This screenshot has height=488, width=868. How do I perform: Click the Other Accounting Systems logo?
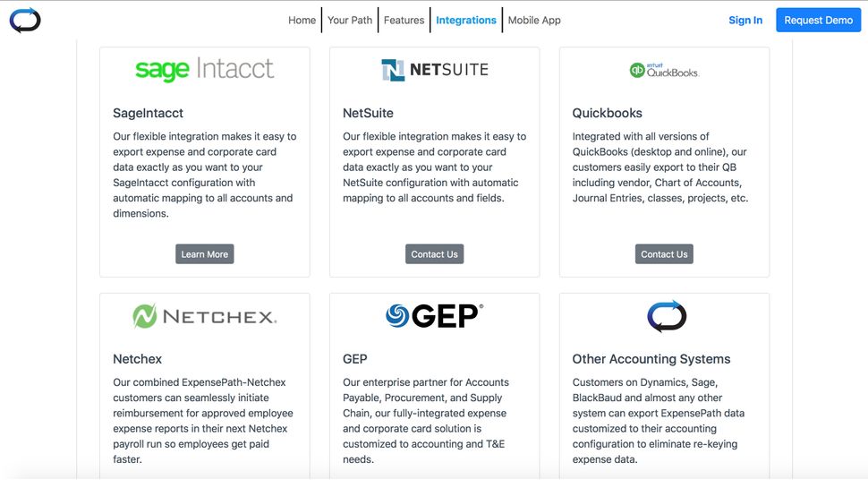666,316
